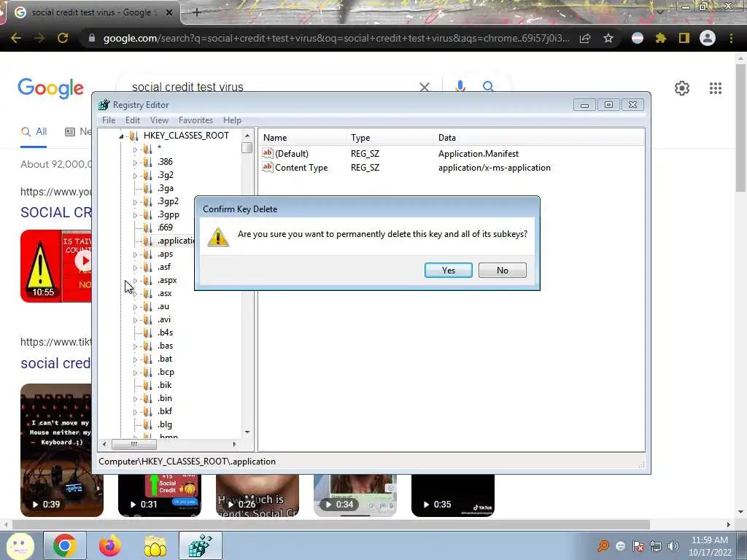Select the .b4s key folder icon
Image resolution: width=747 pixels, height=560 pixels.
click(x=147, y=332)
